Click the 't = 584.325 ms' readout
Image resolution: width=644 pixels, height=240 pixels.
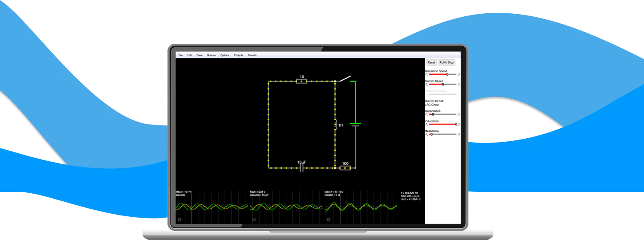pyautogui.click(x=410, y=193)
